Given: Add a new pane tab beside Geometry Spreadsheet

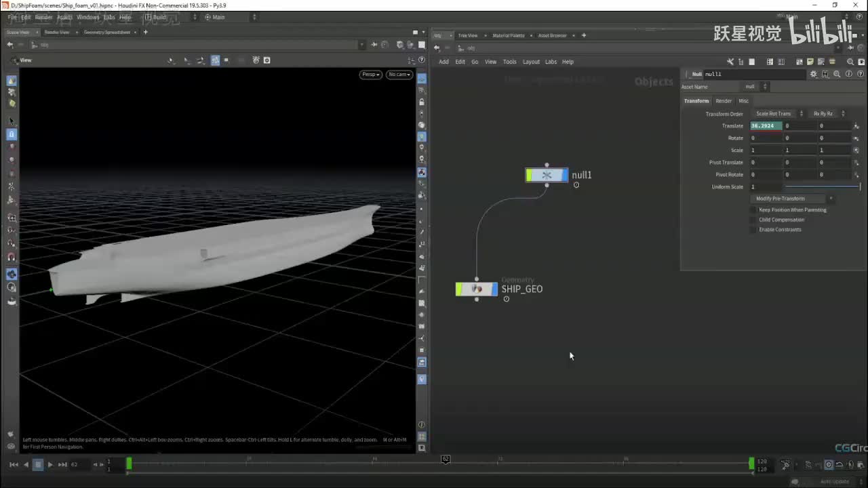Looking at the screenshot, I should pyautogui.click(x=145, y=32).
